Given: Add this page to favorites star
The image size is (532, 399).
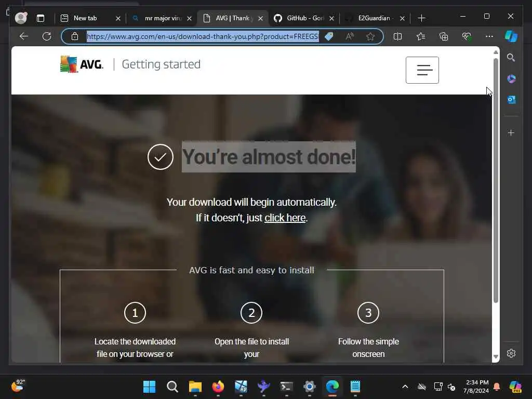Looking at the screenshot, I should click(370, 36).
